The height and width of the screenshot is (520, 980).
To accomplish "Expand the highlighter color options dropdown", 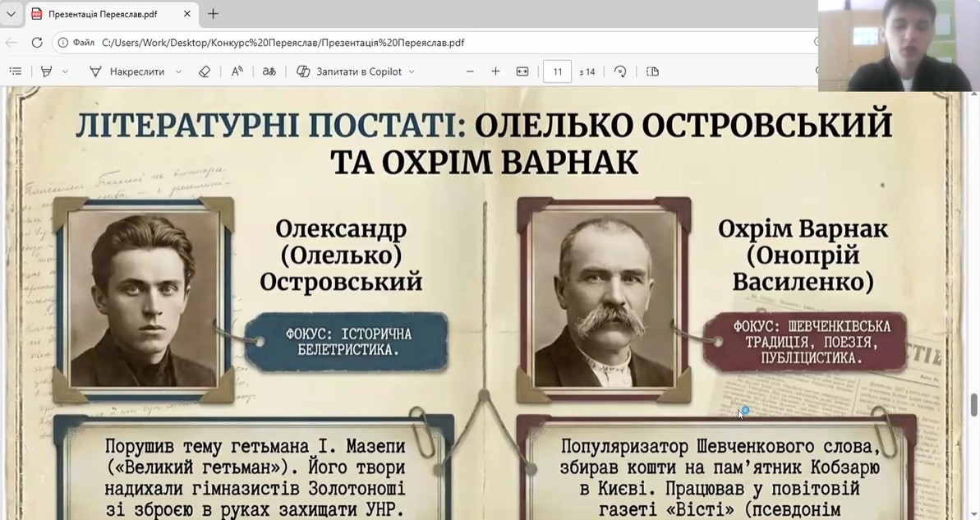I will click(x=66, y=71).
